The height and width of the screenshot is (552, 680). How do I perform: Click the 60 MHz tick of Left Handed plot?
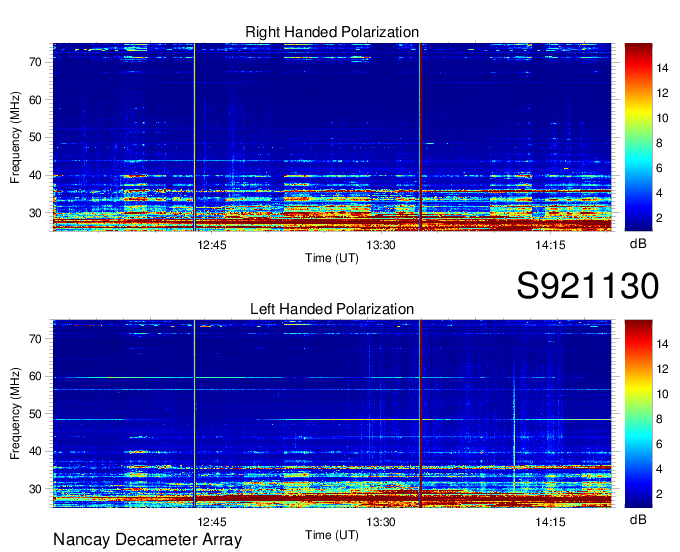(x=36, y=376)
